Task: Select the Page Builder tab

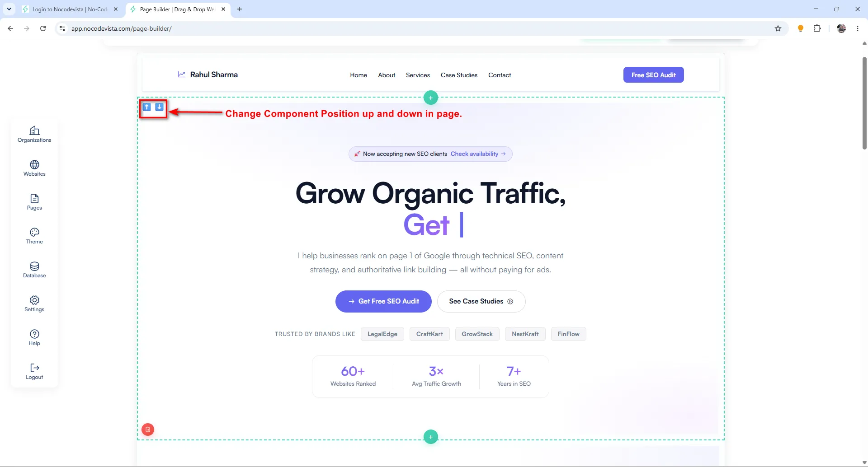Action: click(x=177, y=9)
